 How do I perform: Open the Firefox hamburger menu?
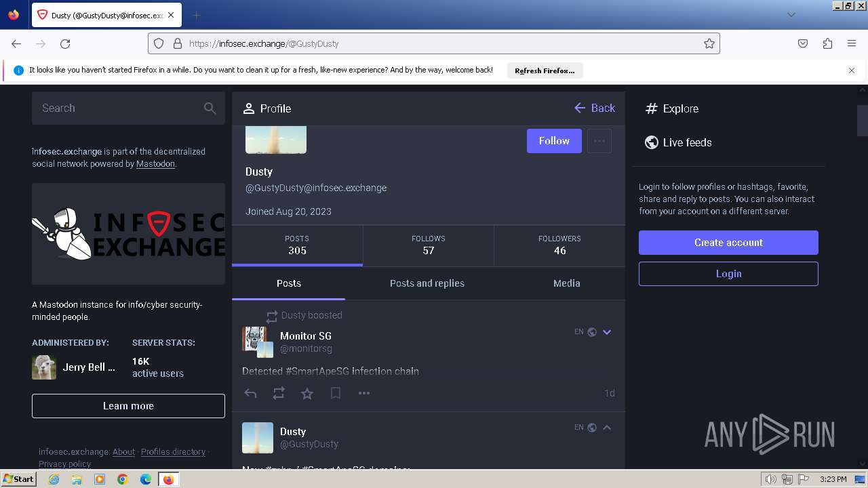852,43
